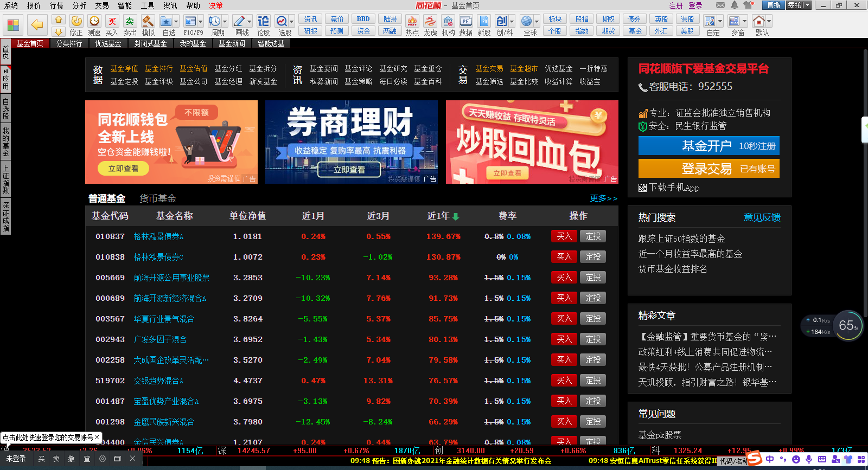The width and height of the screenshot is (868, 470).
Task: Sort by 近1年 column header
Action: tap(443, 216)
